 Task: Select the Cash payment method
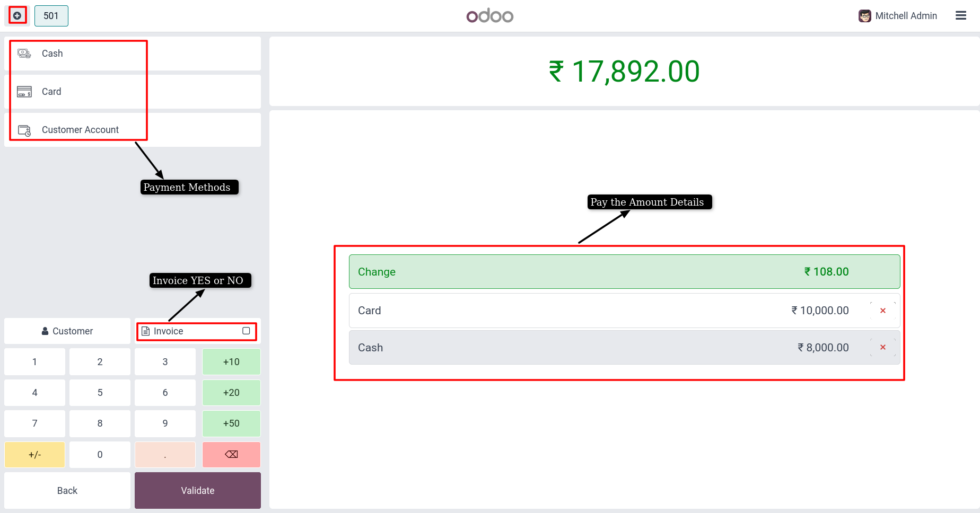133,54
